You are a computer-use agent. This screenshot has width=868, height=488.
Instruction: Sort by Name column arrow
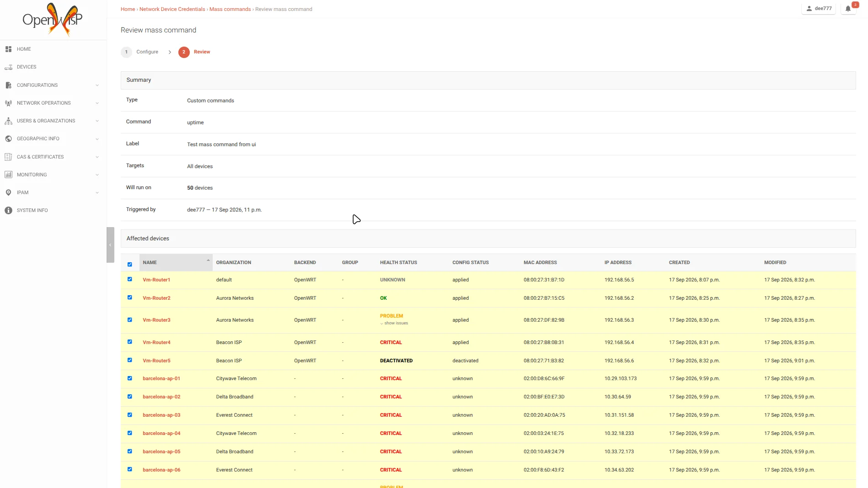tap(208, 260)
